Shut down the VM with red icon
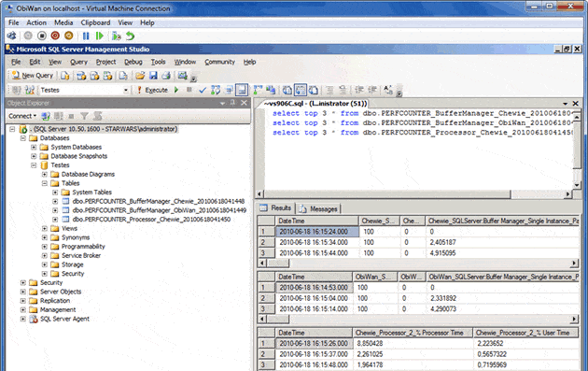The width and height of the screenshot is (588, 371). 55,36
